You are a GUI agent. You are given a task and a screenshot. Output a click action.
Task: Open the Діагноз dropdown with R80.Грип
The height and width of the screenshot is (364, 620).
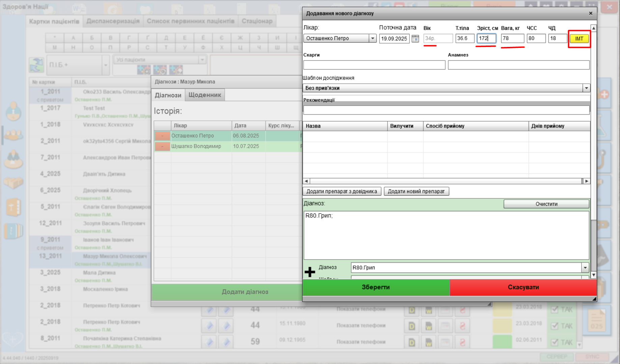tap(585, 268)
